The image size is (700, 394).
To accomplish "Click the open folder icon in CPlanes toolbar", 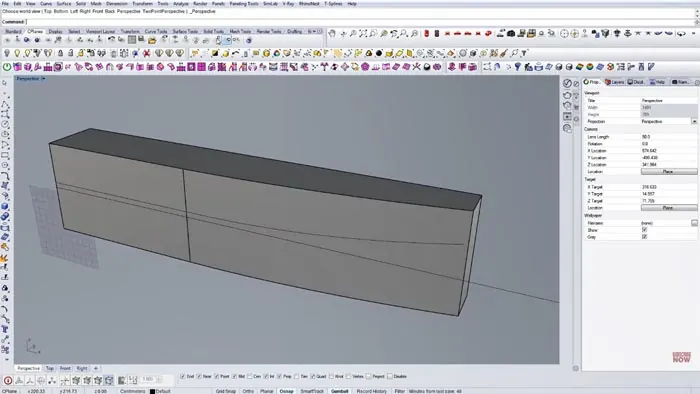I will [x=152, y=41].
